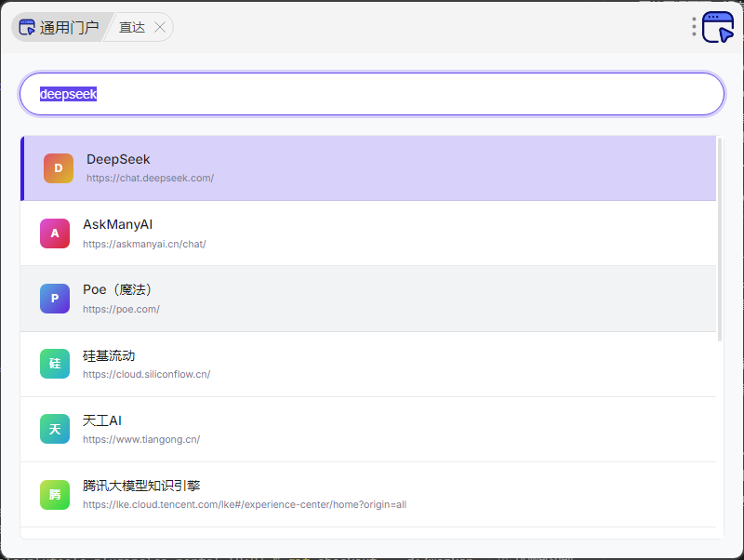This screenshot has width=744, height=560.
Task: Open 腾讯大模型知识引擎 result
Action: tap(141, 486)
